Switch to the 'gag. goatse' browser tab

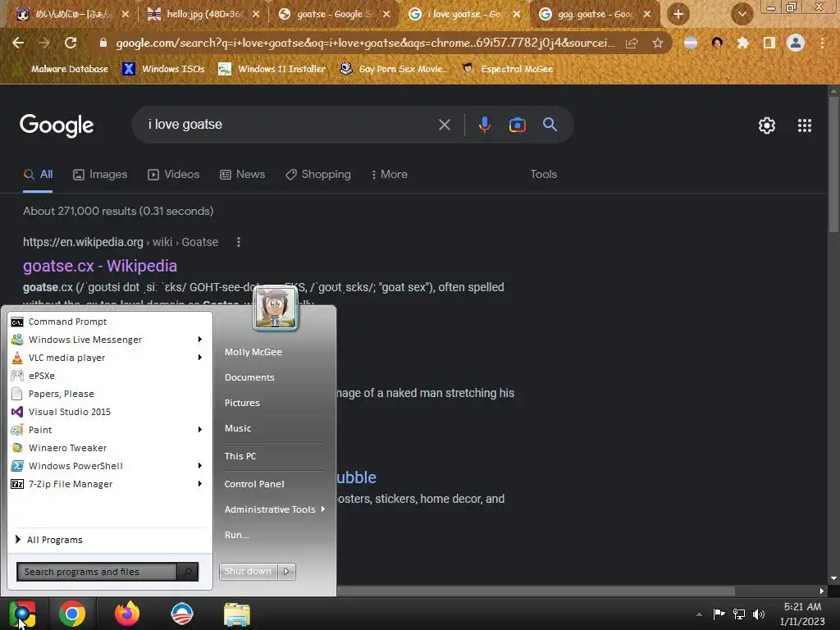596,14
